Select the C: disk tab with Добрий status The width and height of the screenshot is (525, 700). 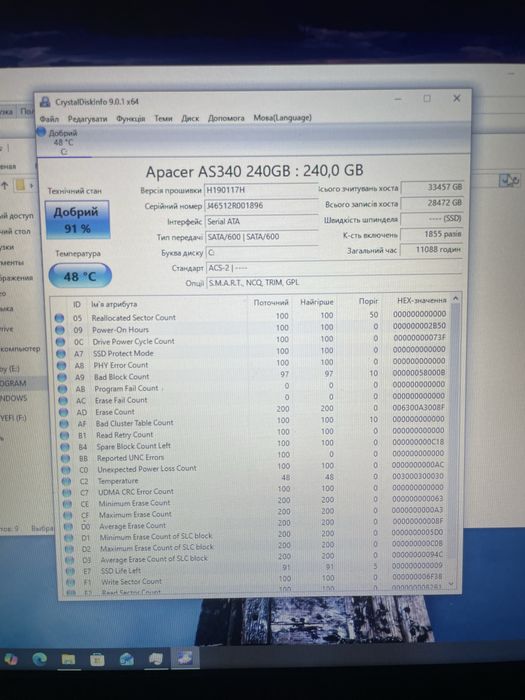pos(63,142)
